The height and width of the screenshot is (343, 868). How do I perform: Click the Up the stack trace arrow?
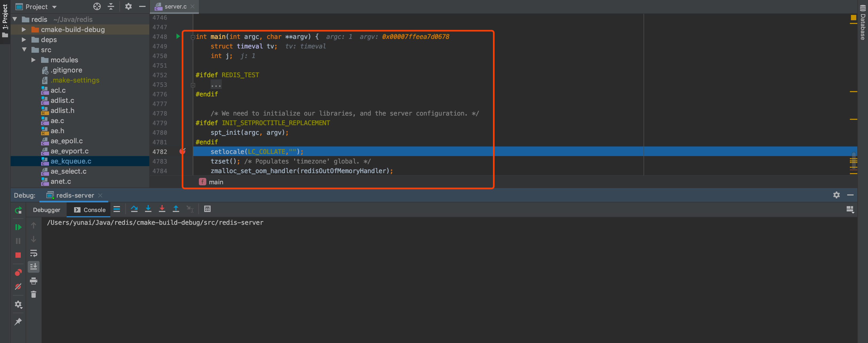[33, 226]
